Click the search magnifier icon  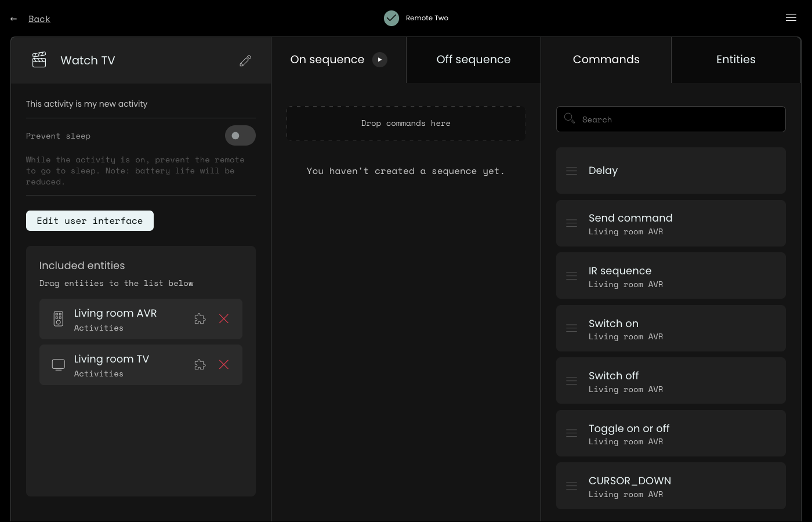coord(570,118)
